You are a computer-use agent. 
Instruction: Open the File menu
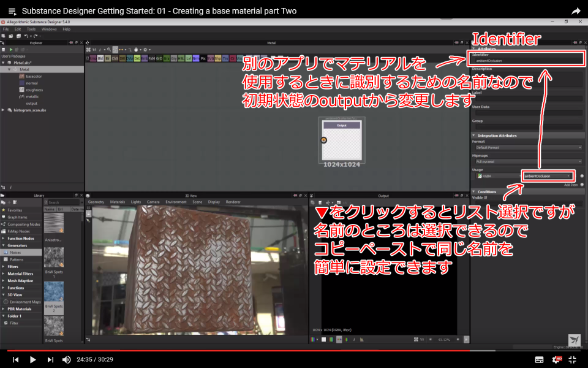[6, 29]
